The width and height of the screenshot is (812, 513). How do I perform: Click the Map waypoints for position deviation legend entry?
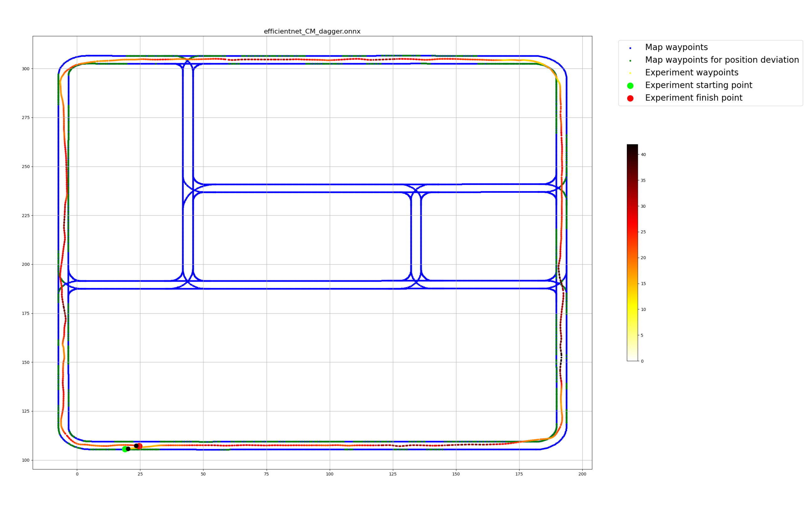722,60
